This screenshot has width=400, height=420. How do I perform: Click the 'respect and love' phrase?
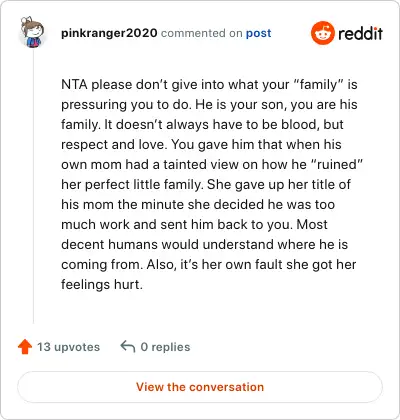click(x=115, y=145)
